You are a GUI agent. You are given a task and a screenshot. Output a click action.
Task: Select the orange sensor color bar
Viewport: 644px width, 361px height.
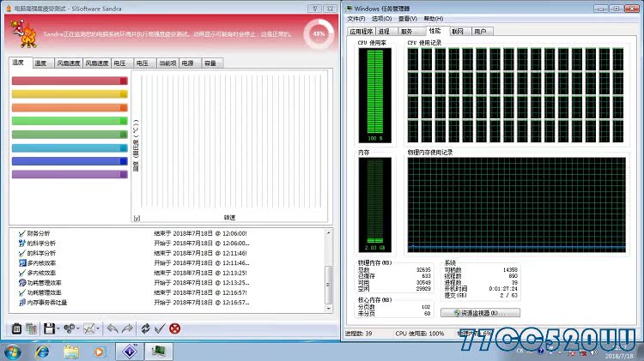pyautogui.click(x=70, y=107)
